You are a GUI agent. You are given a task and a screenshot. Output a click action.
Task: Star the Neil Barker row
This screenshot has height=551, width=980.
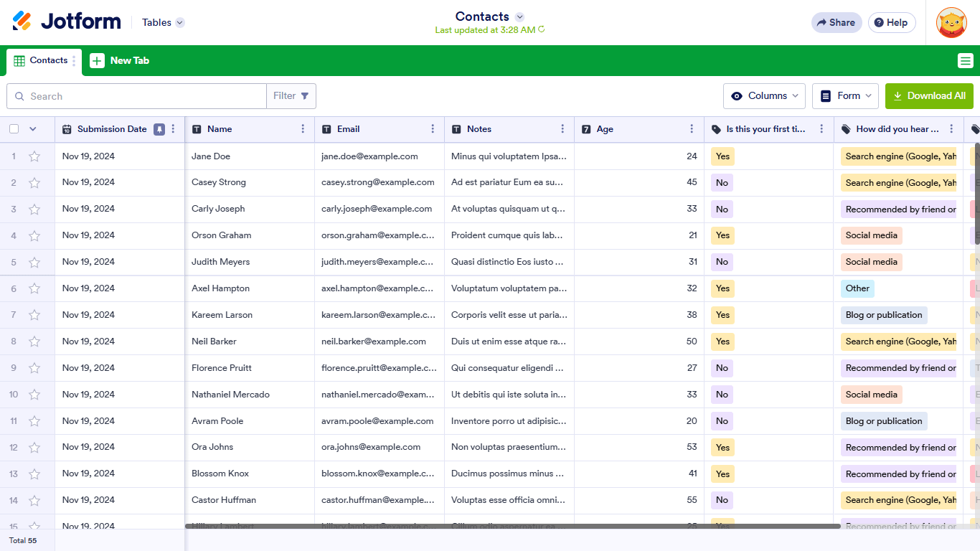pos(34,342)
